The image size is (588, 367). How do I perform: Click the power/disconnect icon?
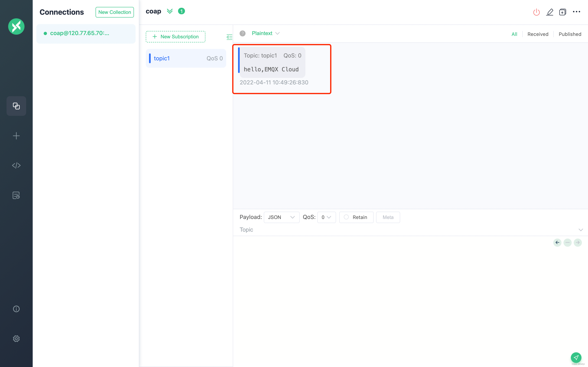coord(536,12)
